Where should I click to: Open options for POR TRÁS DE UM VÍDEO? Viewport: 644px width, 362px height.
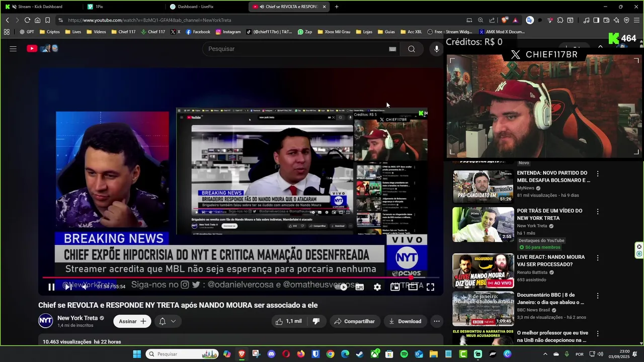(x=598, y=212)
